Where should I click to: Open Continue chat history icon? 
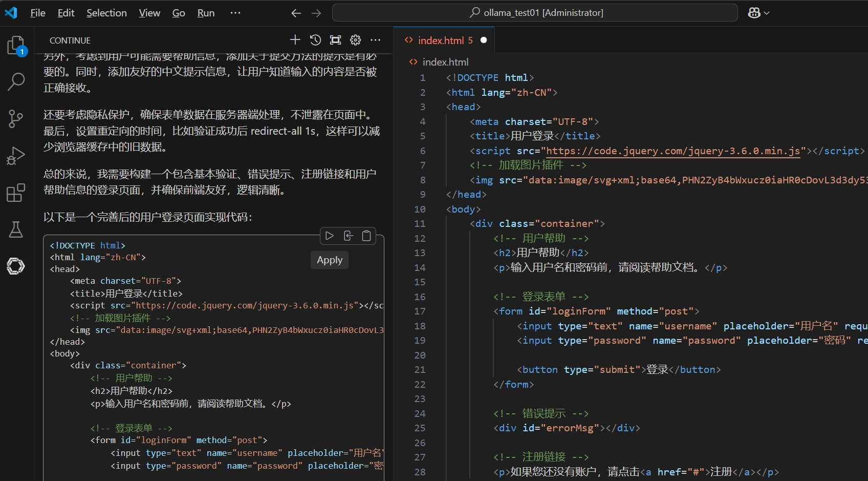point(315,39)
